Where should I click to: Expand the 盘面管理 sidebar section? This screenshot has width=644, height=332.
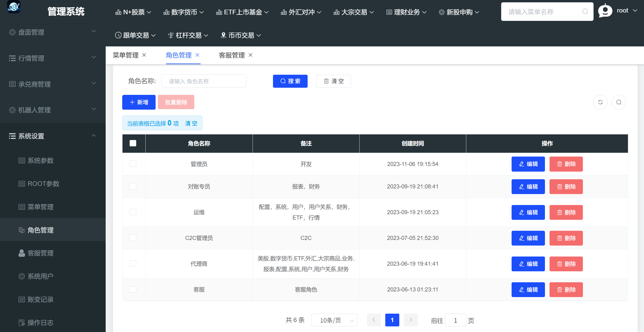click(x=52, y=32)
